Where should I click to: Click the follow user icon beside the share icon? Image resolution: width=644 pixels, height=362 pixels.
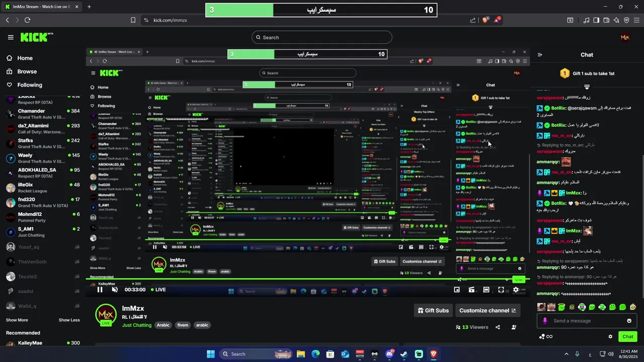(x=514, y=327)
